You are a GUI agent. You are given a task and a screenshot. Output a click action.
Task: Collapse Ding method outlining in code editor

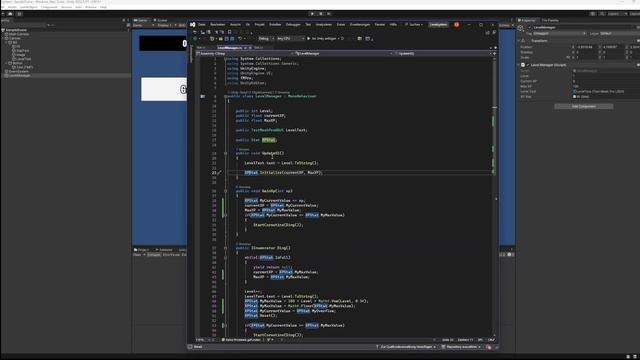pos(225,248)
